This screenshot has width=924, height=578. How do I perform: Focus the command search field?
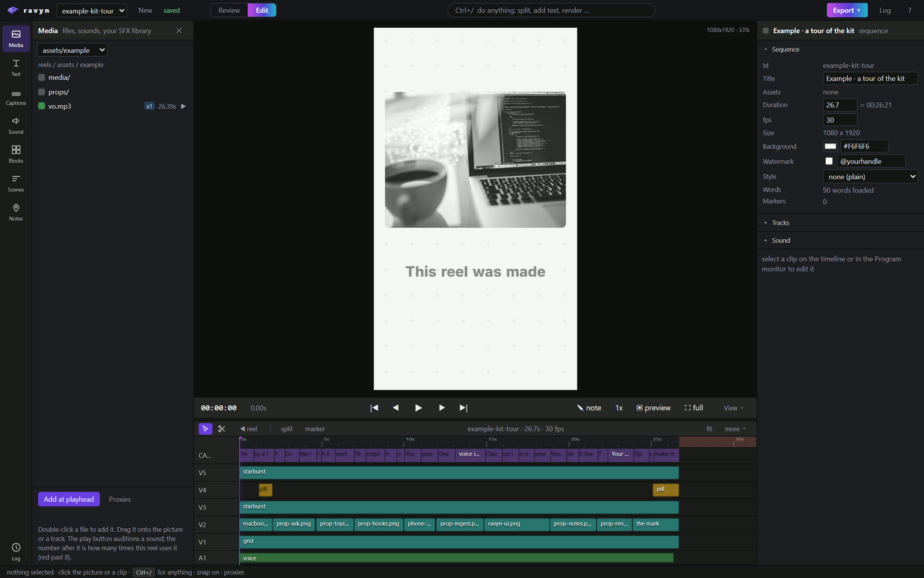[551, 10]
